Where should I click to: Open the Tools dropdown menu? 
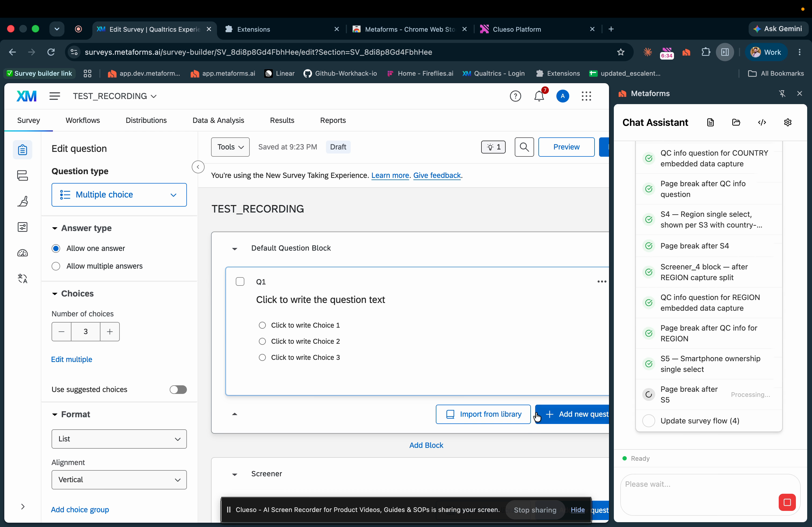point(230,147)
